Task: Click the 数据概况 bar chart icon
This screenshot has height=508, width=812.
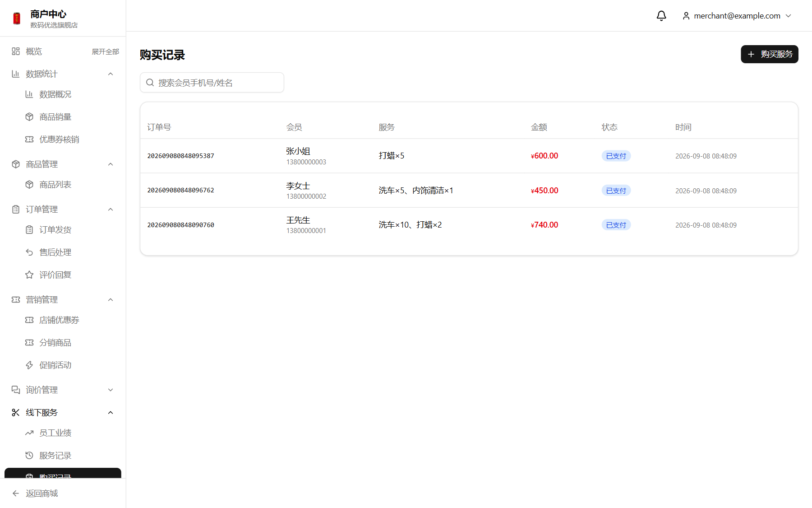Action: [x=29, y=94]
